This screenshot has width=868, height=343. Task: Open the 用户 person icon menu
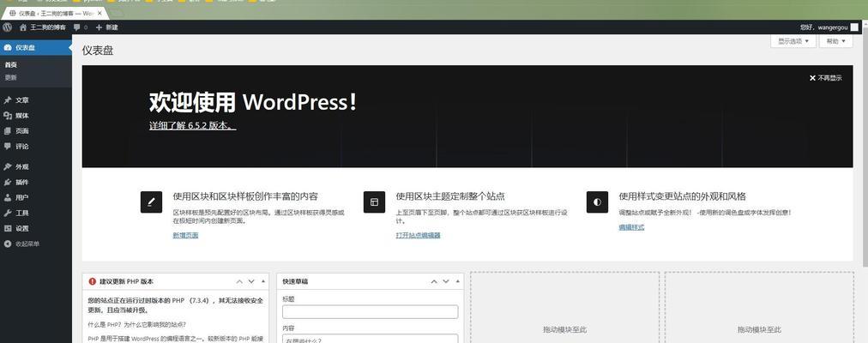click(7, 197)
